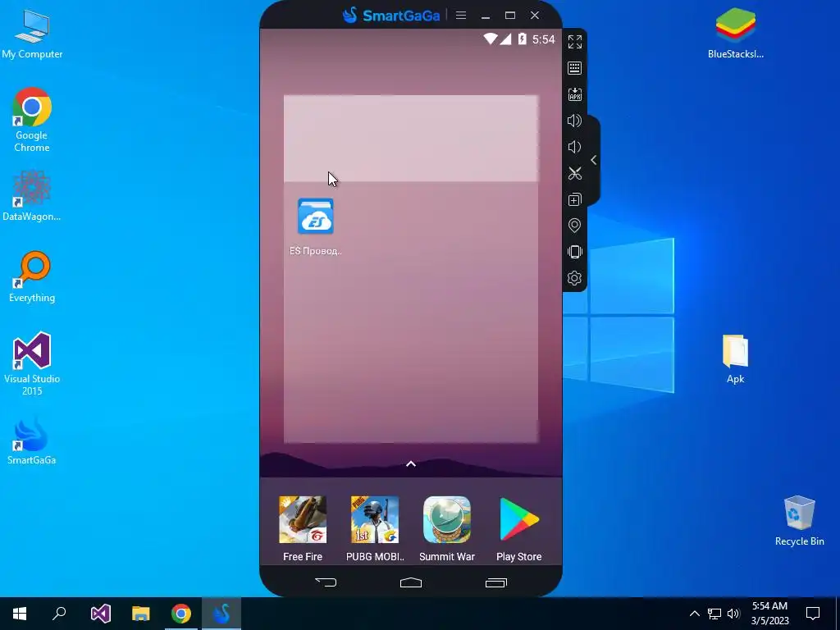The width and height of the screenshot is (840, 630).
Task: Open Visual Studio from the taskbar
Action: (100, 614)
